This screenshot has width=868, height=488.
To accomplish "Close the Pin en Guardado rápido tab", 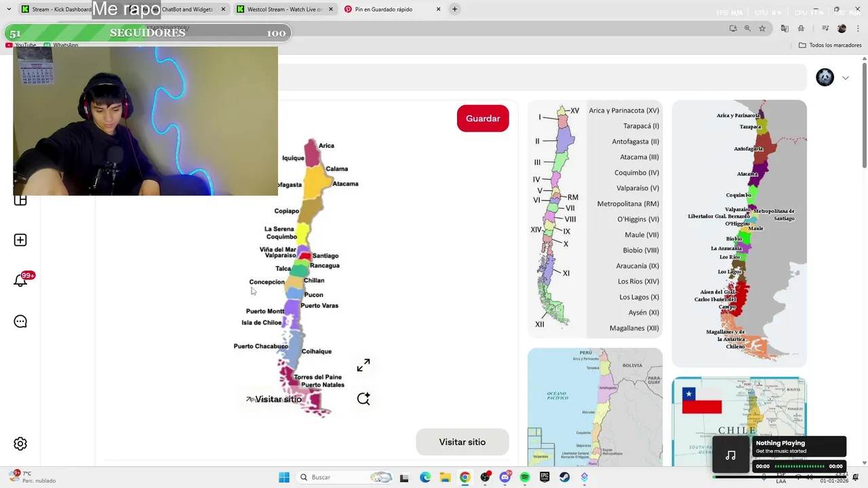I will [x=438, y=9].
